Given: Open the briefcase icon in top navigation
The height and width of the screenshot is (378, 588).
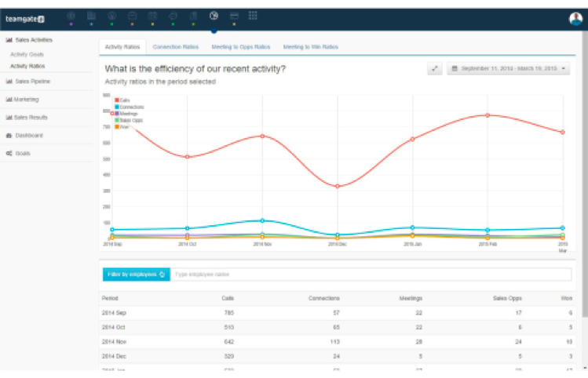Looking at the screenshot, I should (132, 16).
